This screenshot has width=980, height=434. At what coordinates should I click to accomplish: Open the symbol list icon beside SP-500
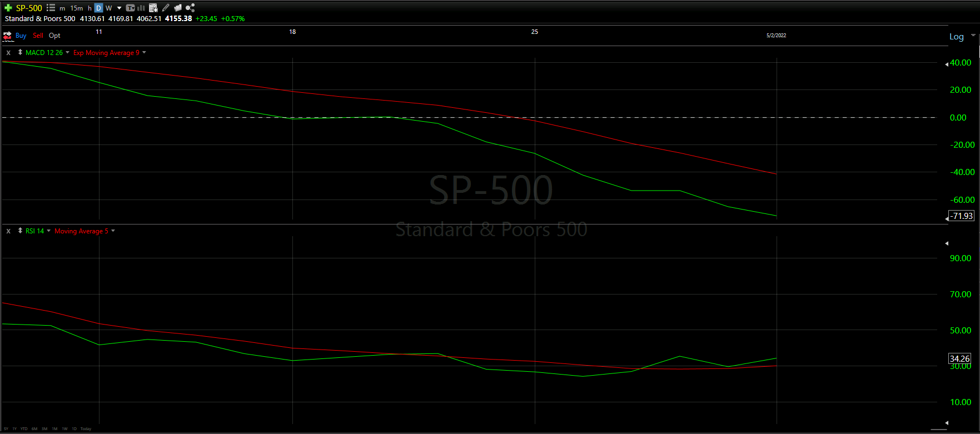pos(51,8)
